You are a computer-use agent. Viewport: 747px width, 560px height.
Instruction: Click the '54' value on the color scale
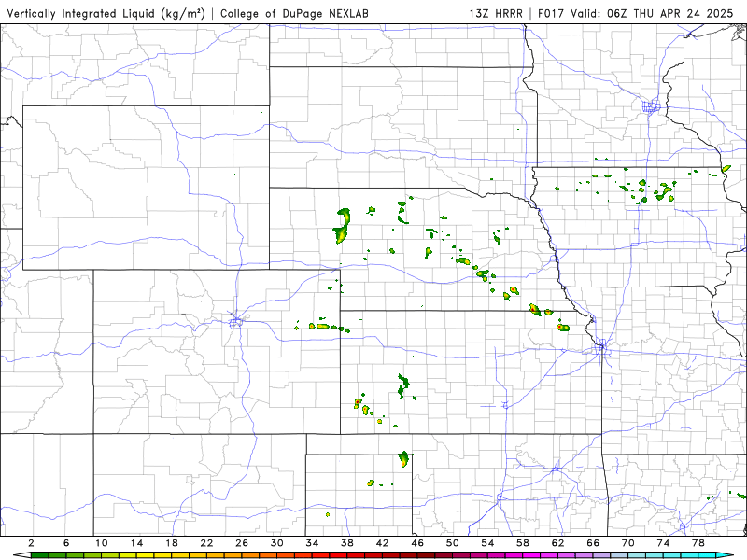(487, 543)
